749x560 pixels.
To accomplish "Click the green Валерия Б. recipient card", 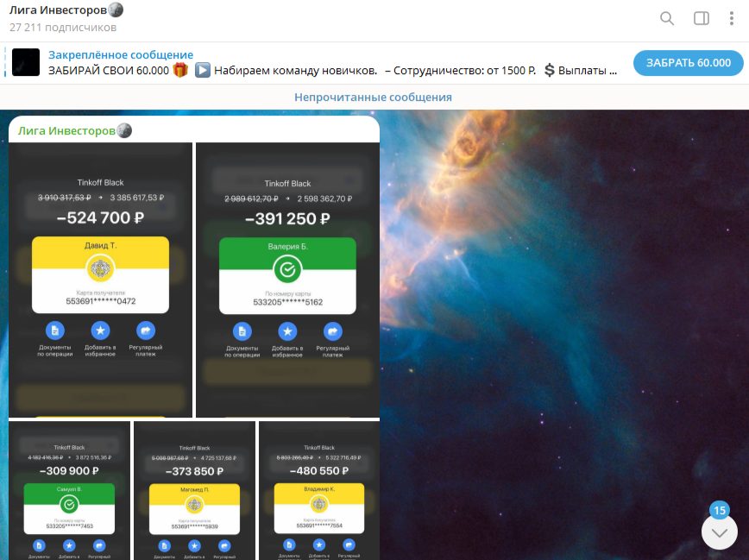I will [287, 276].
